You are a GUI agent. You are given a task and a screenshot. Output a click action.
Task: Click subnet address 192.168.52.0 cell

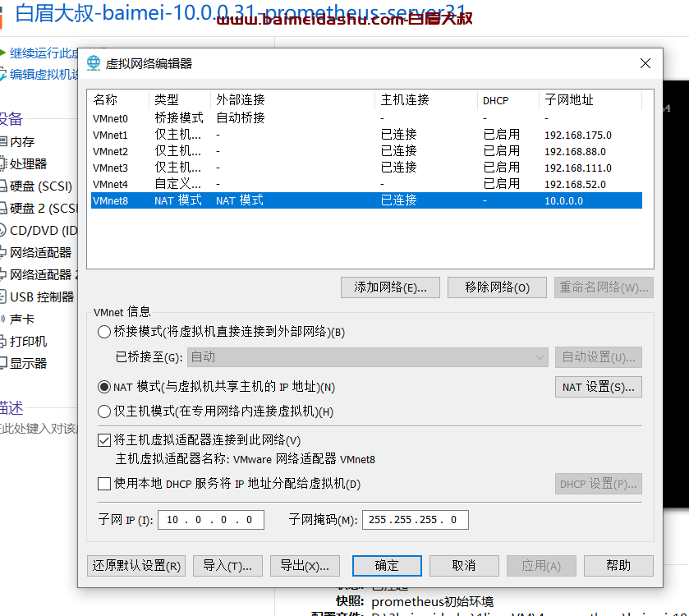point(575,184)
